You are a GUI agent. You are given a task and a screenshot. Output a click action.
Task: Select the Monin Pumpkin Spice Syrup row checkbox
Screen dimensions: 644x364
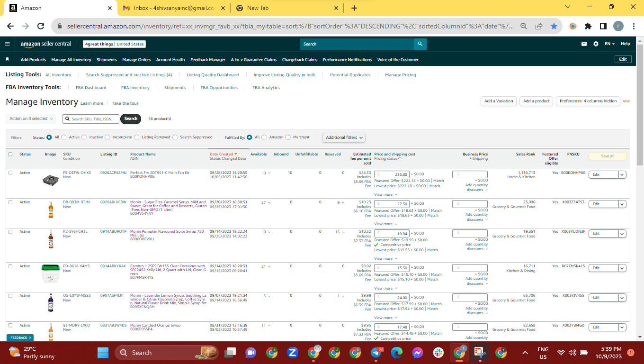[x=10, y=232]
